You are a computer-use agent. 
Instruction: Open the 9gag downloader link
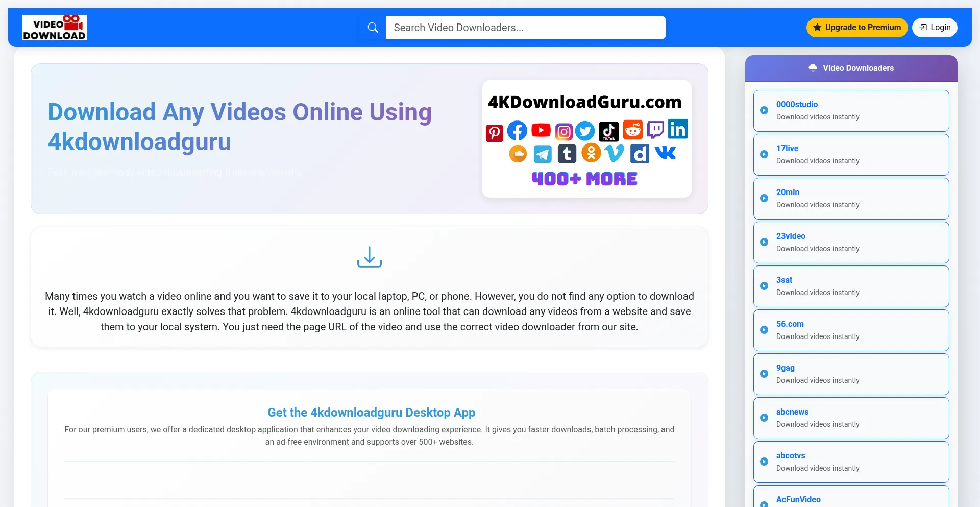coord(851,374)
